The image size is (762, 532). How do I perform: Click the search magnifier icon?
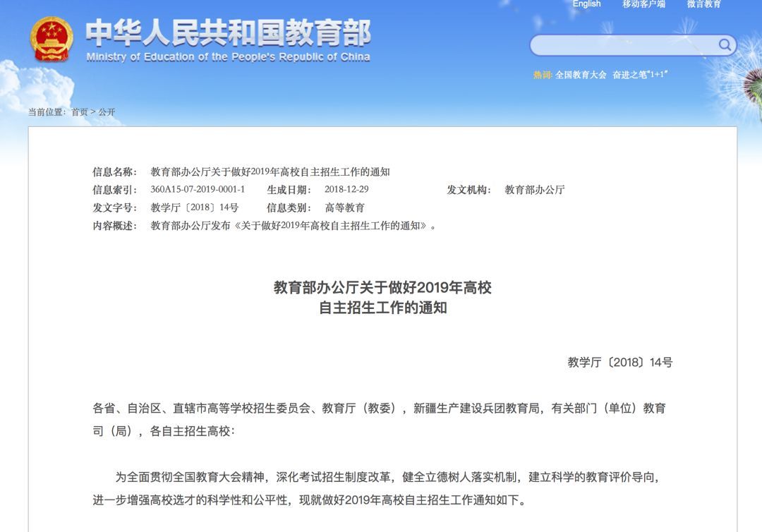[x=725, y=45]
